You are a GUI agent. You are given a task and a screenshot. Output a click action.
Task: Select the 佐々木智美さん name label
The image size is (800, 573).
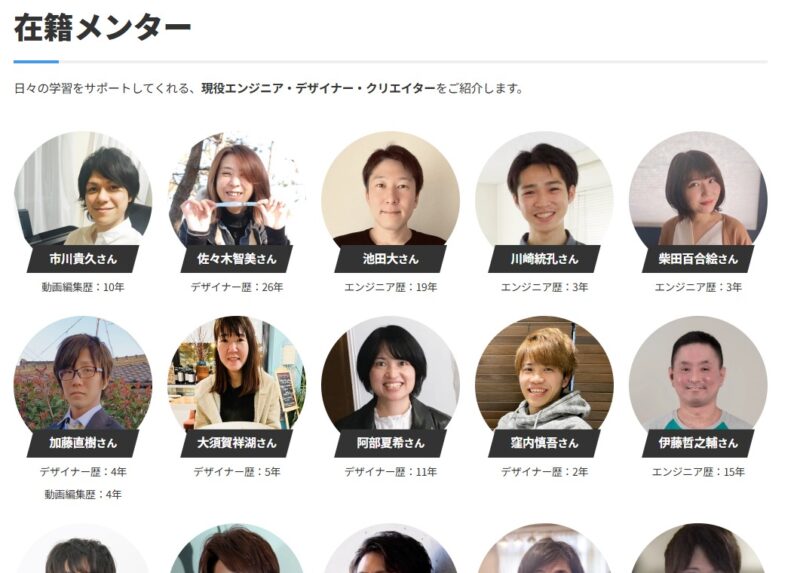237,259
